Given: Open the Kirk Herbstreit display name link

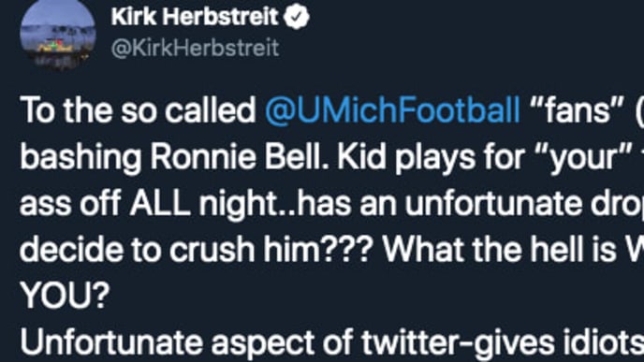Looking at the screenshot, I should (x=195, y=17).
